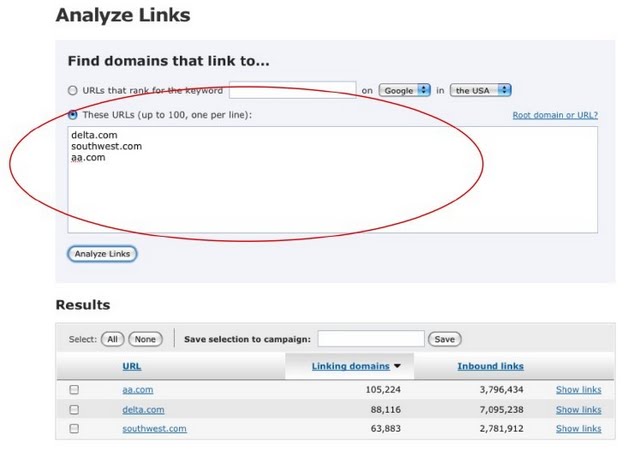Click the Analyze Links button
The height and width of the screenshot is (459, 640).
point(102,254)
